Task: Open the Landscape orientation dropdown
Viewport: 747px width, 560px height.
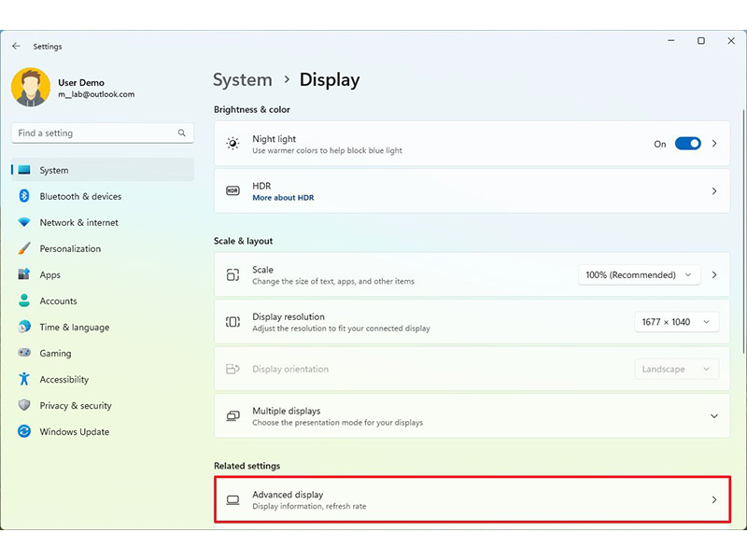Action: click(676, 369)
